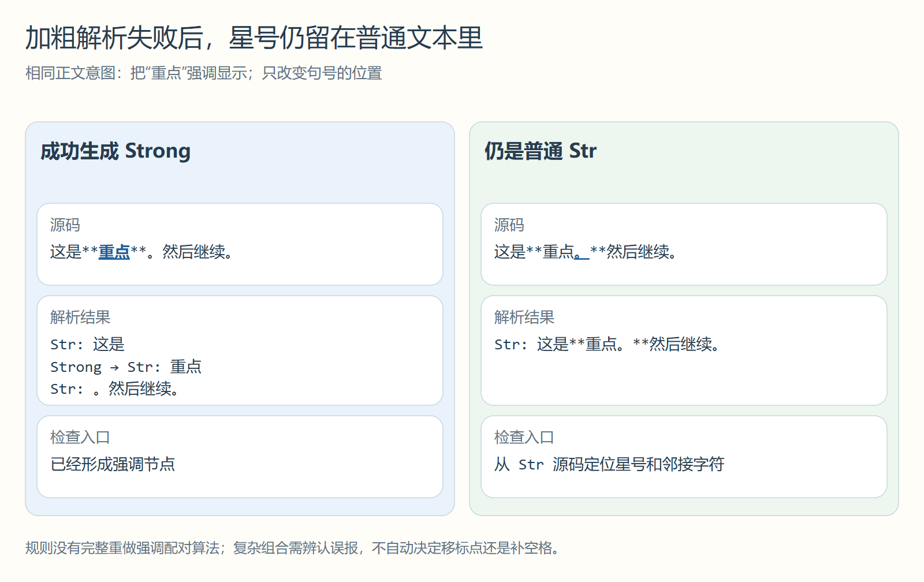Click the 解析结果 label in Str card
Image resolution: width=924 pixels, height=582 pixels.
[524, 318]
